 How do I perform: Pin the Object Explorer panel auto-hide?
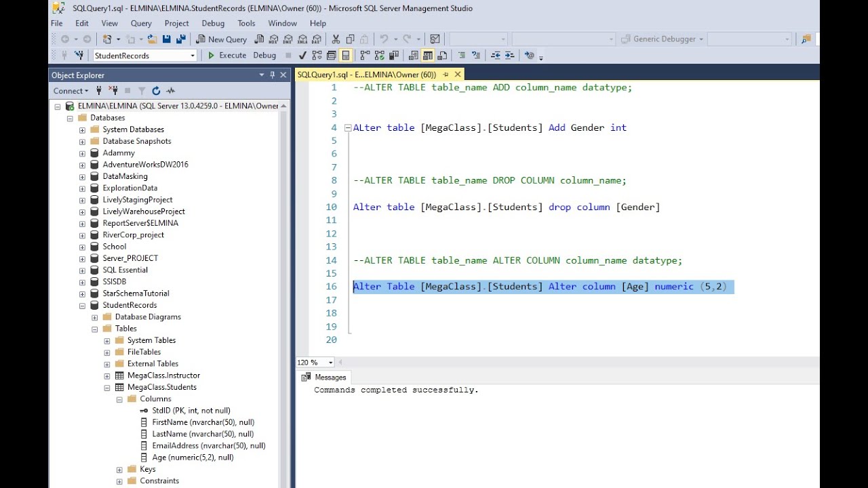273,75
